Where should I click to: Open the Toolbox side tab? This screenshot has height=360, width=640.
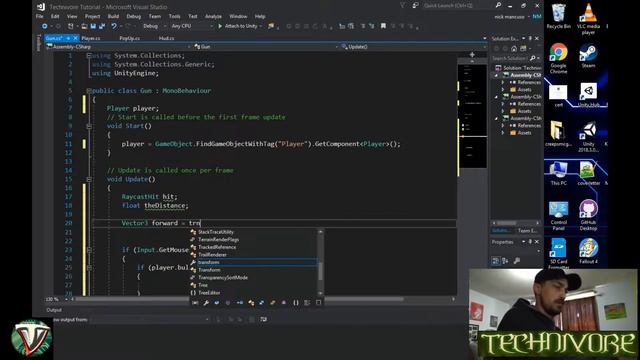tap(39, 42)
